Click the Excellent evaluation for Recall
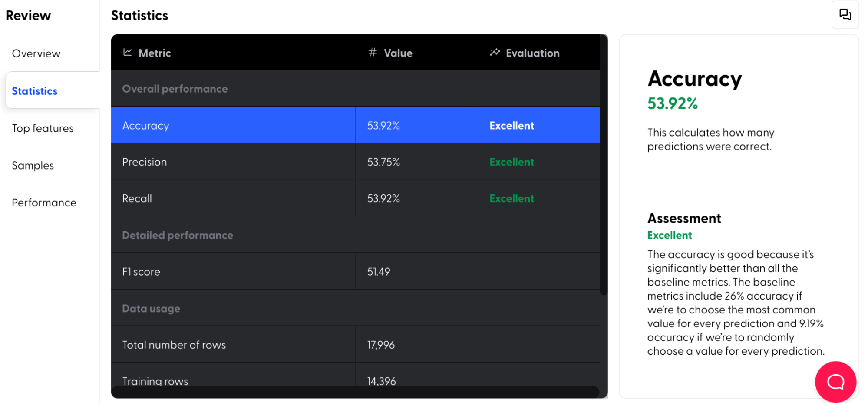 coord(512,199)
